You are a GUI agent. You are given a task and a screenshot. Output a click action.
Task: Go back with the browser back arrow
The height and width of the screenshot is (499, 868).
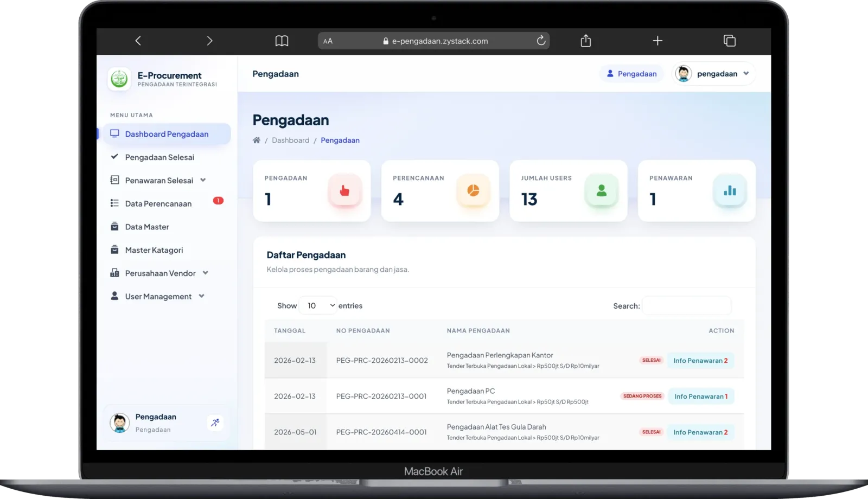[x=138, y=41]
